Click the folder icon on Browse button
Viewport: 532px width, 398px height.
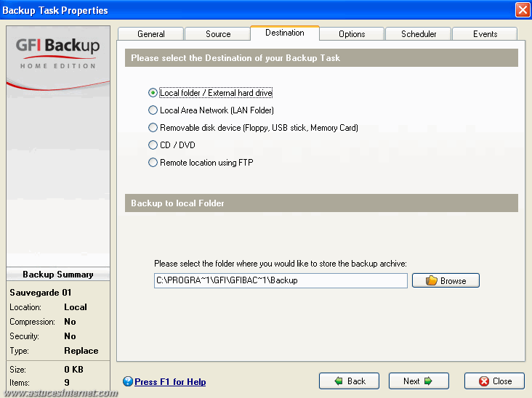[x=431, y=280]
